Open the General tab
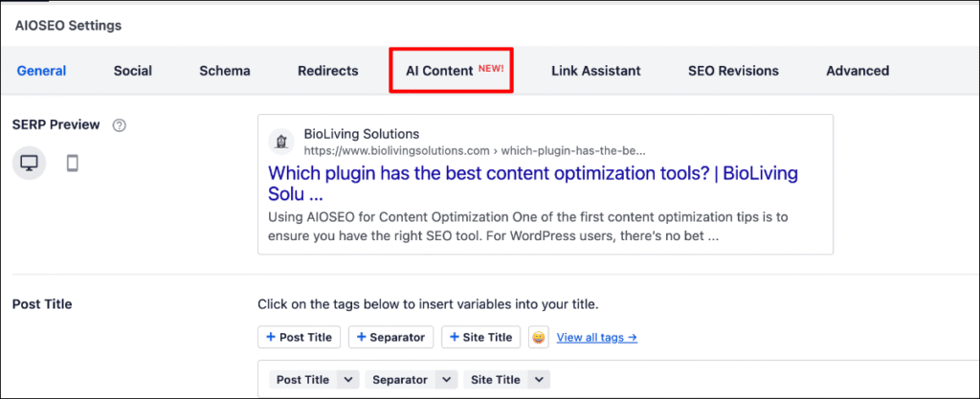The image size is (980, 399). [x=41, y=71]
